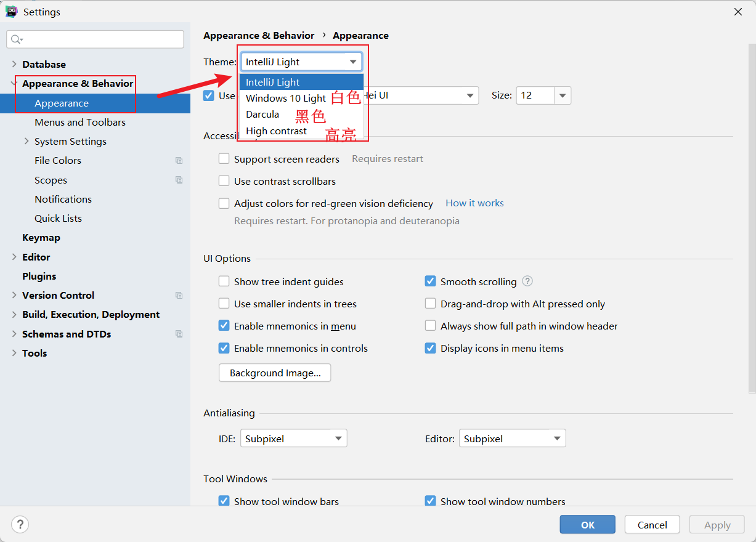Enable Show tree indent guides
The height and width of the screenshot is (542, 756).
(224, 281)
